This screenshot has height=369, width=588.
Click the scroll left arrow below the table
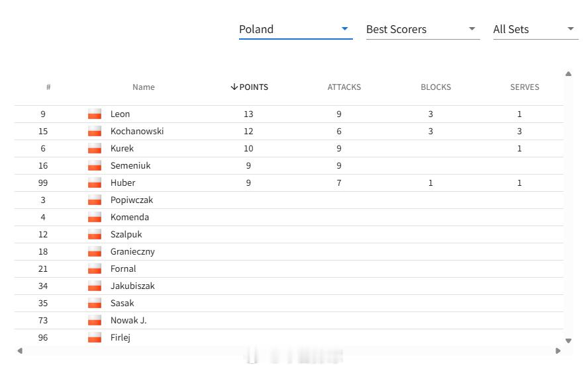click(20, 350)
